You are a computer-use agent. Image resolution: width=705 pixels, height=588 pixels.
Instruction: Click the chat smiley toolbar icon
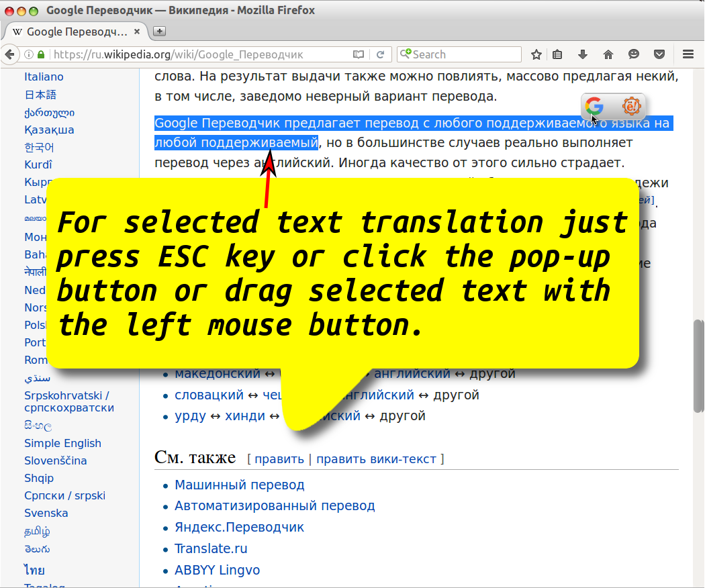634,54
